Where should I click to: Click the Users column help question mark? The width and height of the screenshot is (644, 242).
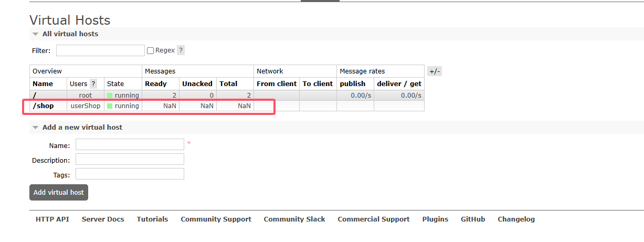point(93,84)
